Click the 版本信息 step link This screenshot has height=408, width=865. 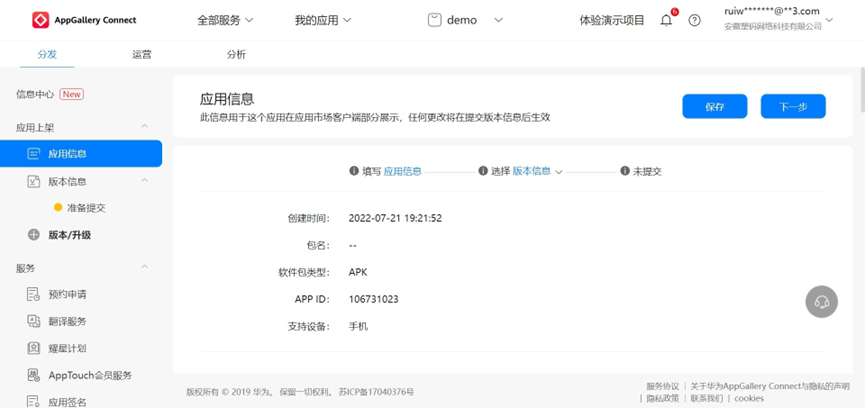(532, 171)
